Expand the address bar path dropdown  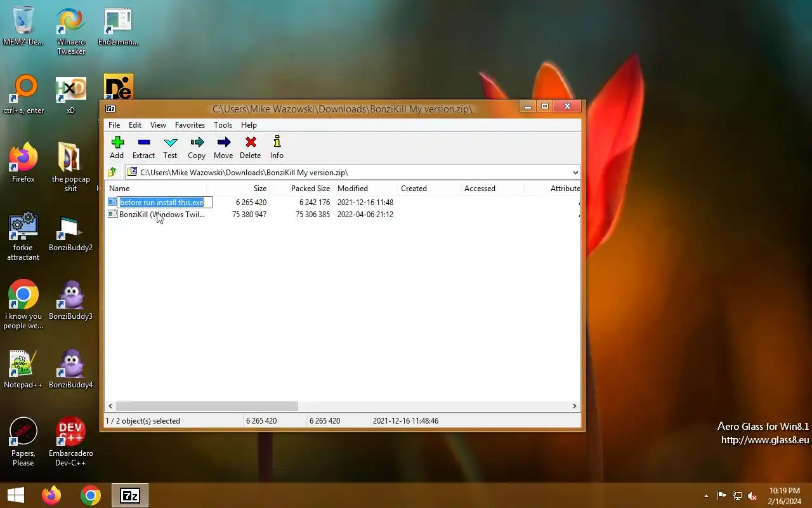tap(575, 172)
